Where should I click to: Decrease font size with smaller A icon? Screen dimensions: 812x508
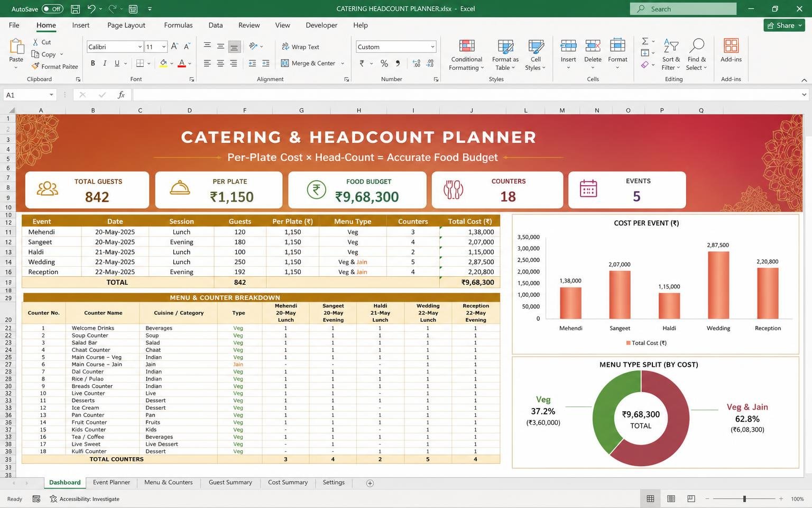[x=187, y=47]
